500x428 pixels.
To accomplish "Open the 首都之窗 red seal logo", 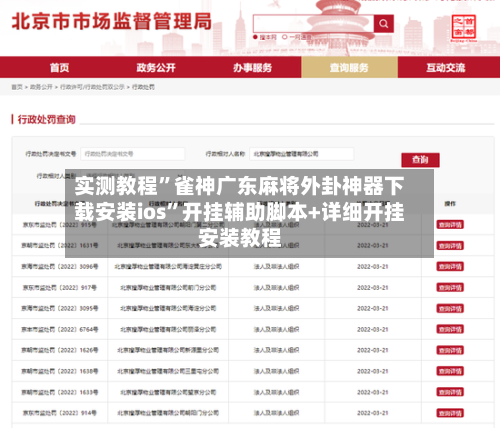I will tap(464, 28).
